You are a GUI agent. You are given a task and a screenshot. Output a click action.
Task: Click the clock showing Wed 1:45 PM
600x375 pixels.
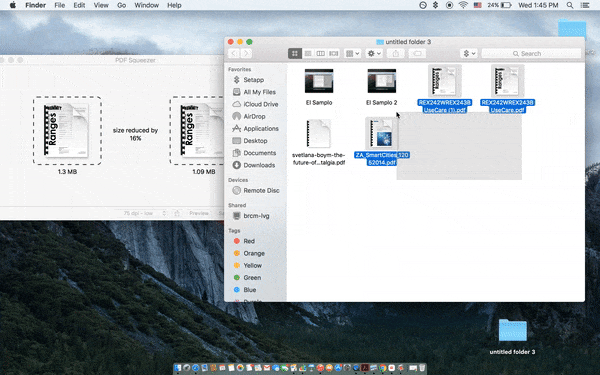tap(538, 5)
